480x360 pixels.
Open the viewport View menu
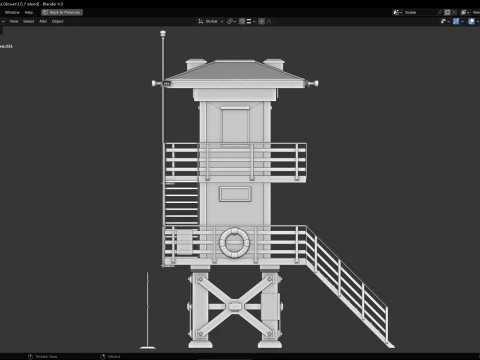[x=14, y=21]
